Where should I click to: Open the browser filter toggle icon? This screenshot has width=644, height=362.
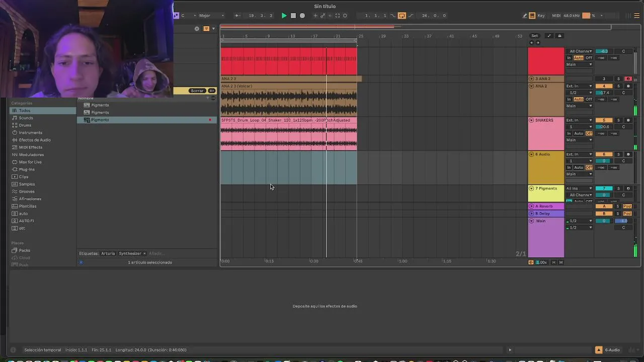206,29
